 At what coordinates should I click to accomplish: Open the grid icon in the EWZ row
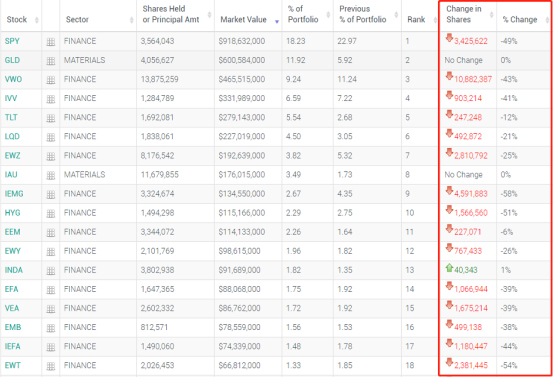[50, 156]
